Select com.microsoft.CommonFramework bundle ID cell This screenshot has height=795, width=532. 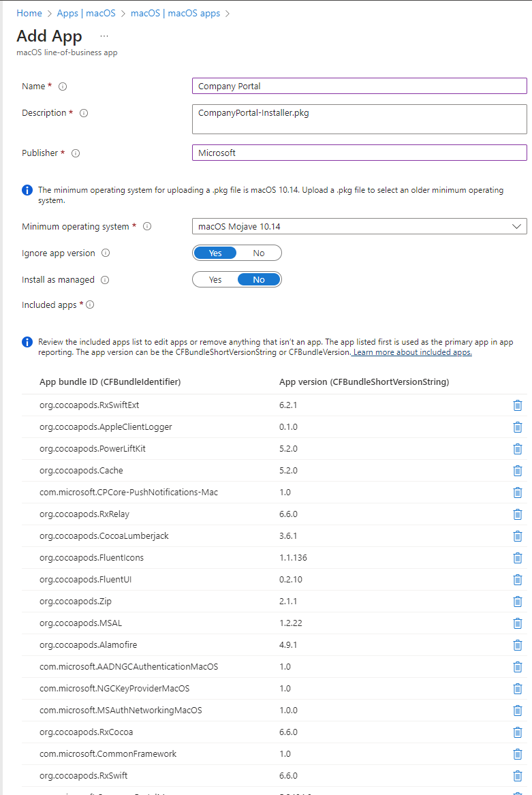108,754
